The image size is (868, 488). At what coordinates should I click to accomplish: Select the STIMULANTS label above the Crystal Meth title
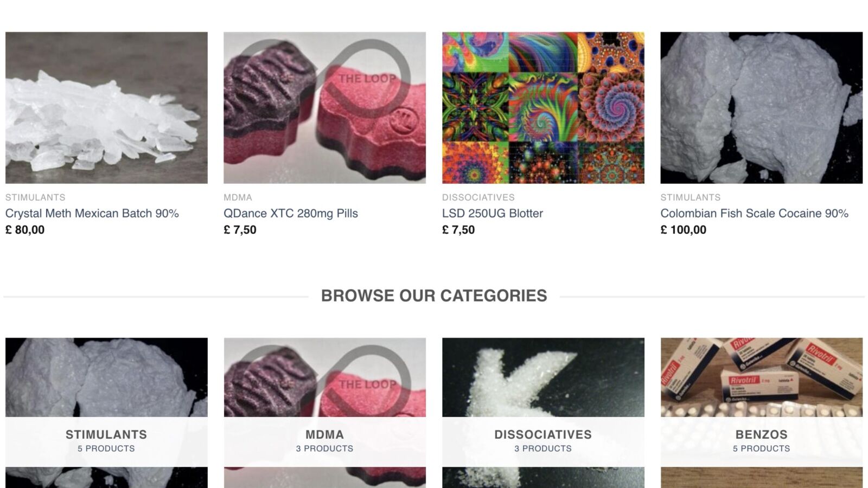click(35, 197)
